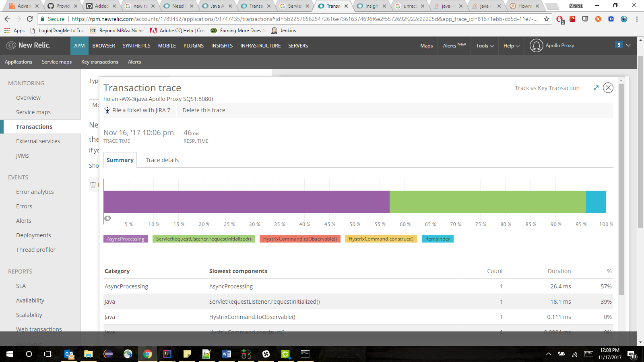The height and width of the screenshot is (362, 644).
Task: Open Chrome from taskbar
Action: coord(148,354)
